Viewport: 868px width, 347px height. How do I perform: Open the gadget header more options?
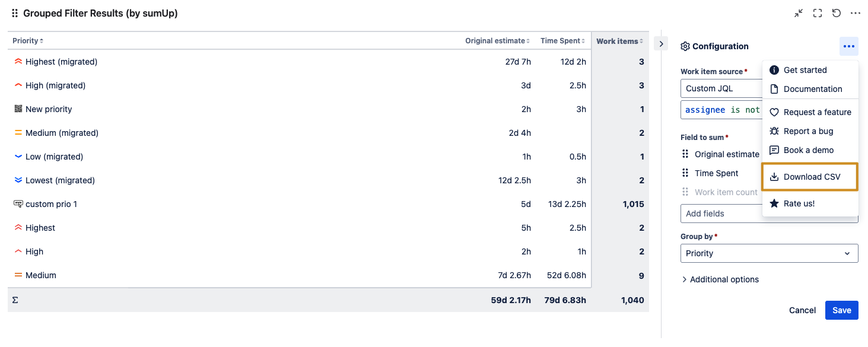coord(855,13)
